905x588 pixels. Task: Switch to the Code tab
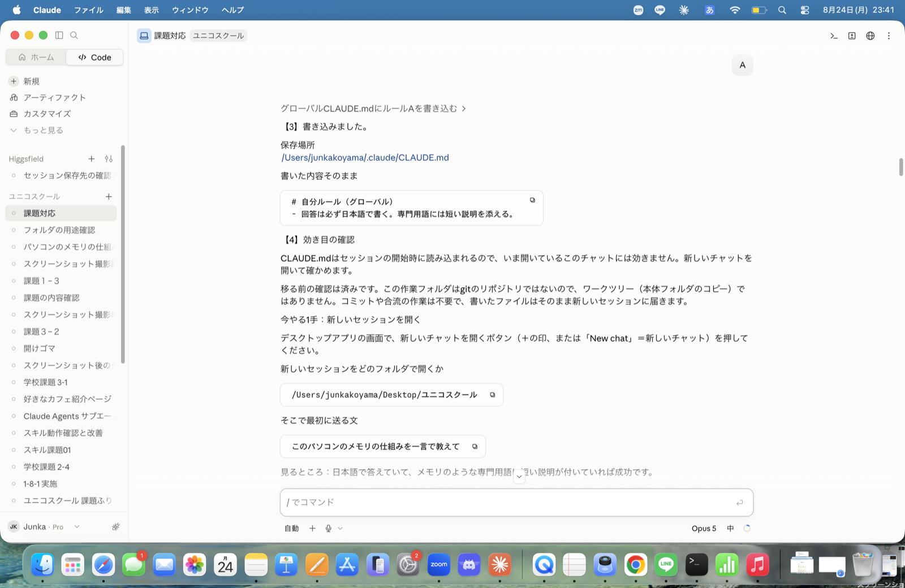tap(94, 57)
